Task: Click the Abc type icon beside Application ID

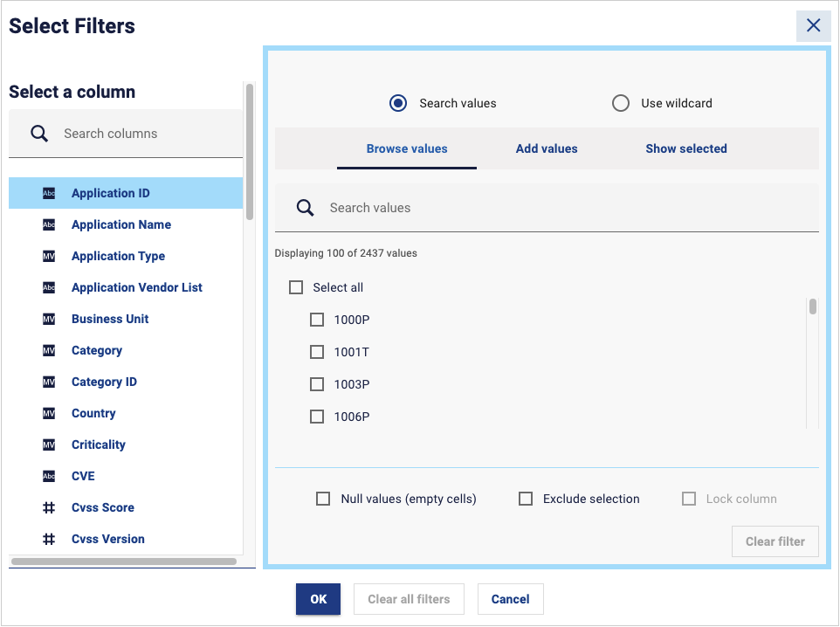Action: 49,194
